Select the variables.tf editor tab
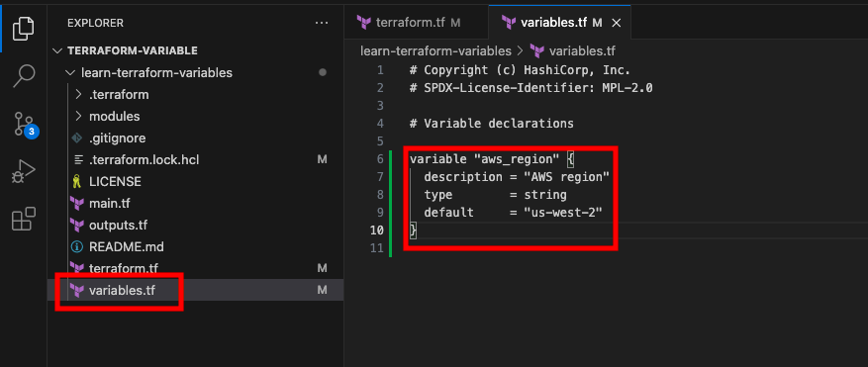Screen dimensions: 868x367 pyautogui.click(x=551, y=23)
